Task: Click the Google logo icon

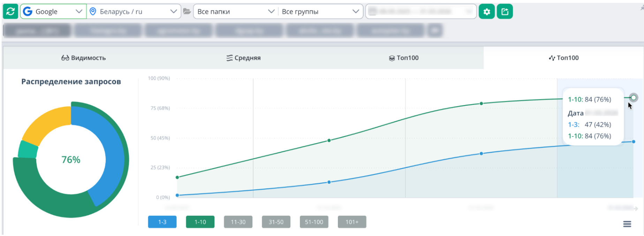Action: point(28,12)
